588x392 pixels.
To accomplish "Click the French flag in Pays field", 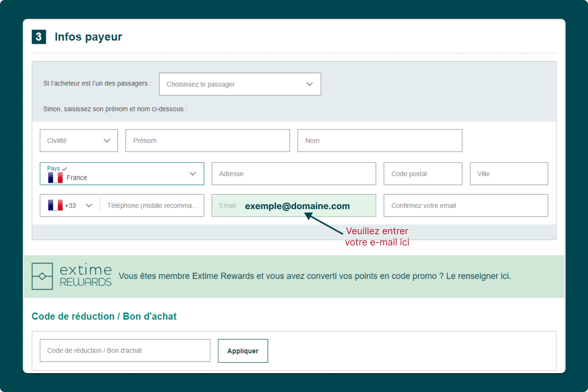I will tap(55, 177).
